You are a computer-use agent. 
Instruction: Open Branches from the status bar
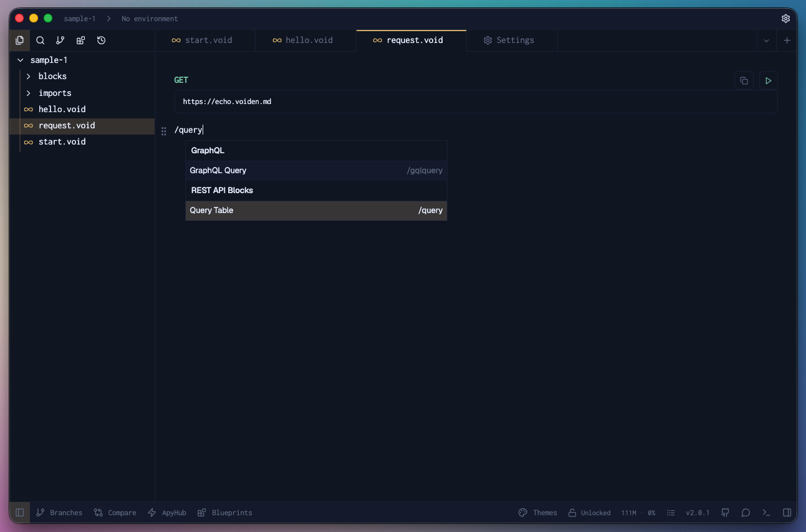point(59,513)
